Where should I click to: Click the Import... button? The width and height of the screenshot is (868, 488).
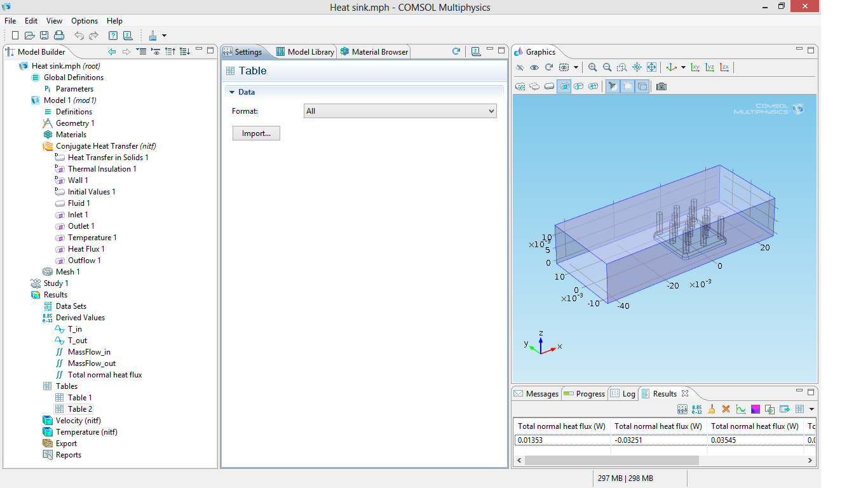click(x=256, y=133)
